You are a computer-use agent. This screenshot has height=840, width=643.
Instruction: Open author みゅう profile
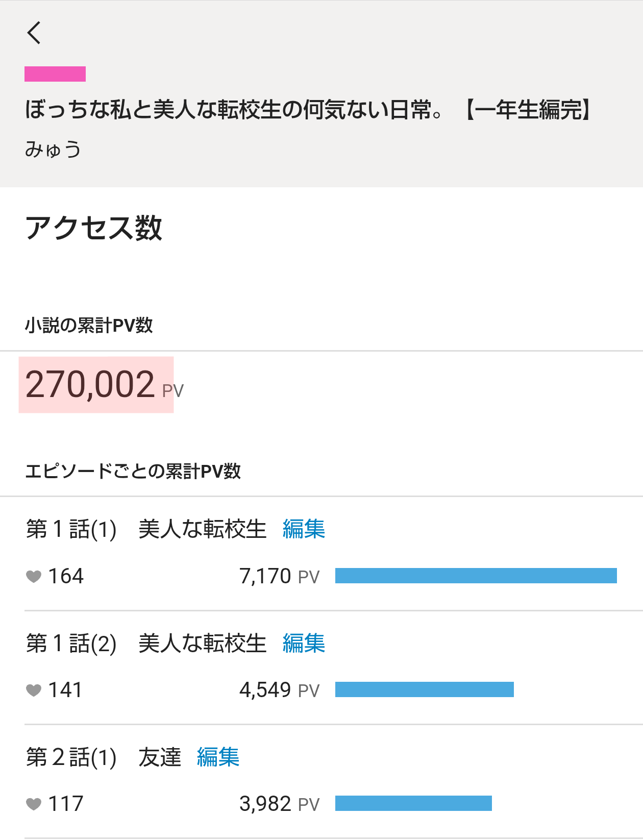53,150
